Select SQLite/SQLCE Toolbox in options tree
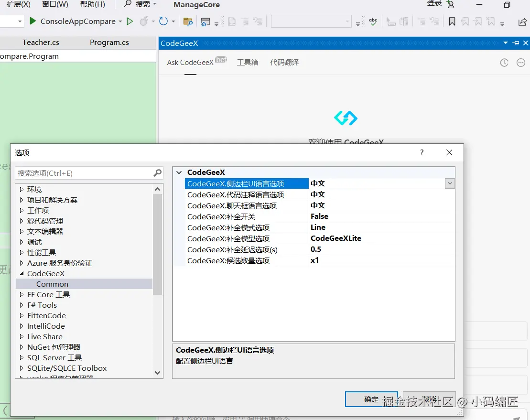 tap(67, 368)
